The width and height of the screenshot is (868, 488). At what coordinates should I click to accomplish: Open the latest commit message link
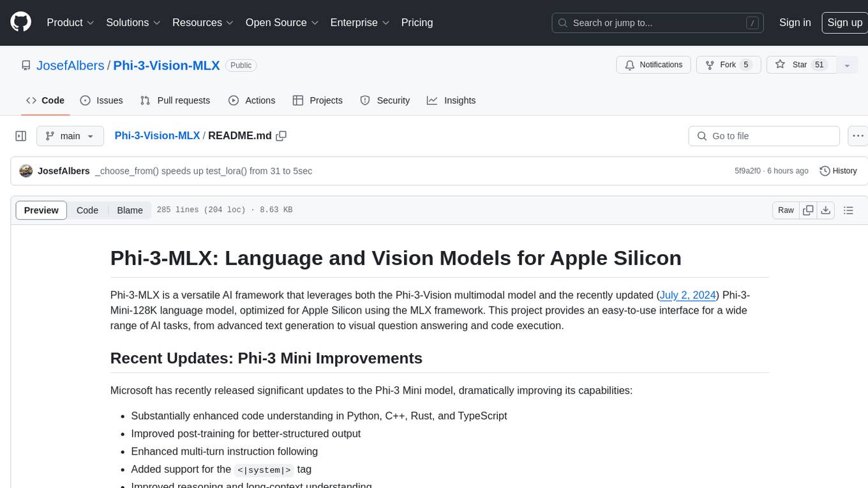pos(203,171)
